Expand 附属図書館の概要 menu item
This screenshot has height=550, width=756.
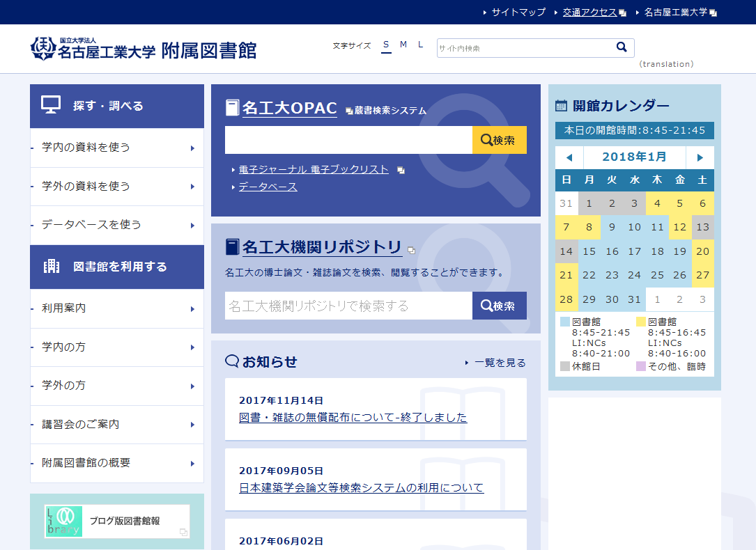click(x=117, y=463)
